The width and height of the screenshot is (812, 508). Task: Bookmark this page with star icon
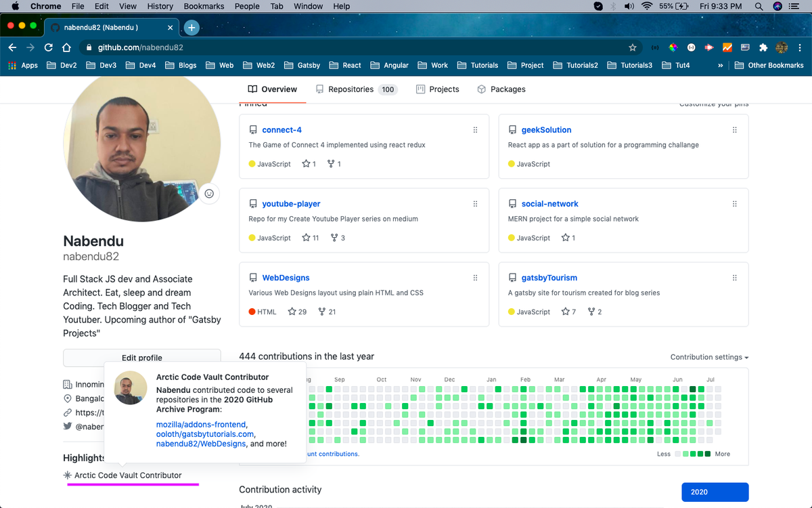click(633, 47)
